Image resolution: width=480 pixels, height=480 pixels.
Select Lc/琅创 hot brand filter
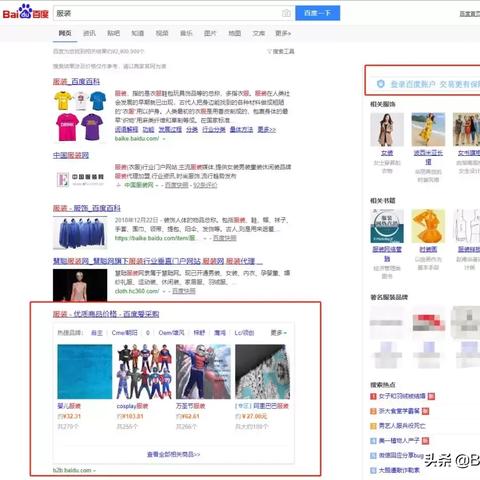click(x=244, y=333)
